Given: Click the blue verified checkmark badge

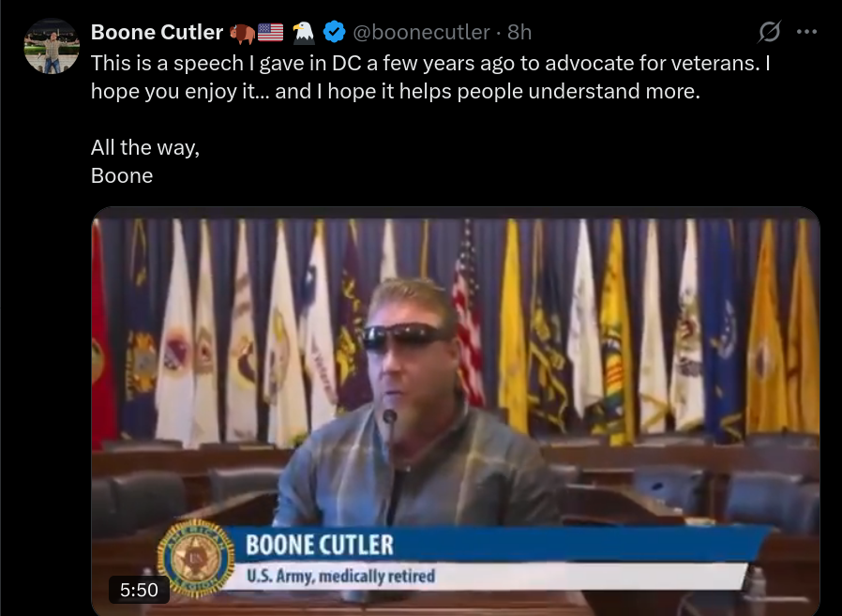Looking at the screenshot, I should (x=334, y=32).
